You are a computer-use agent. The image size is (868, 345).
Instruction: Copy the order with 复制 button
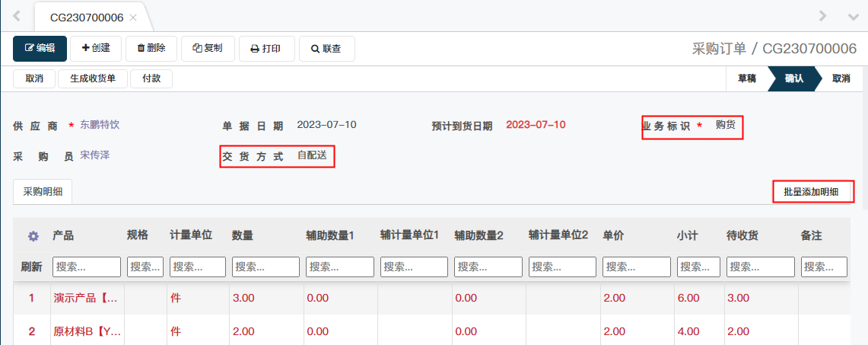(208, 48)
